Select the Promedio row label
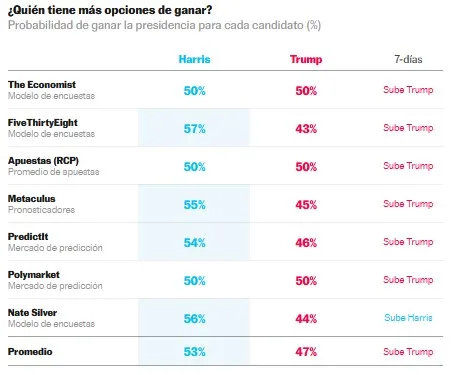Viewport: 453px width, 375px height. [30, 352]
